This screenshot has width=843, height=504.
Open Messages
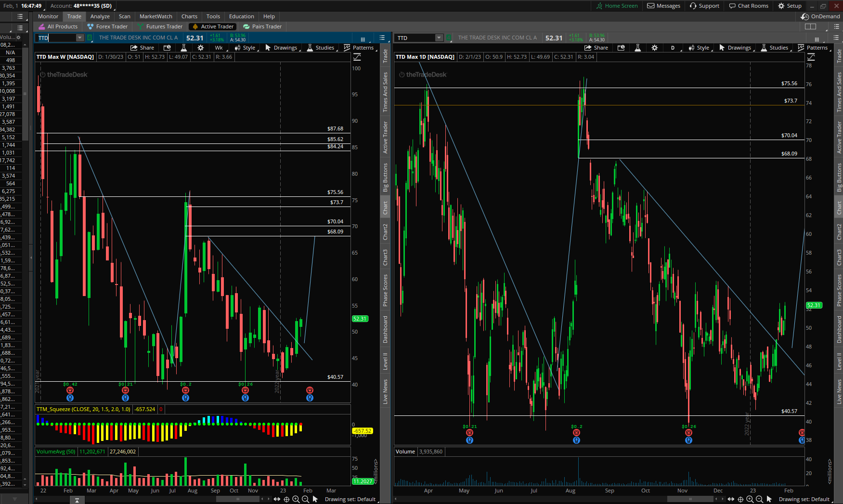663,6
